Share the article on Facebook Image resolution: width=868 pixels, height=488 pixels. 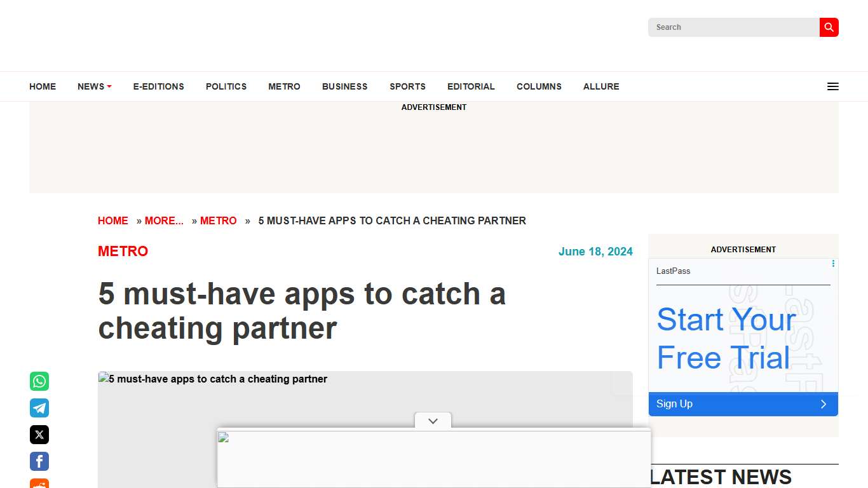tap(39, 461)
